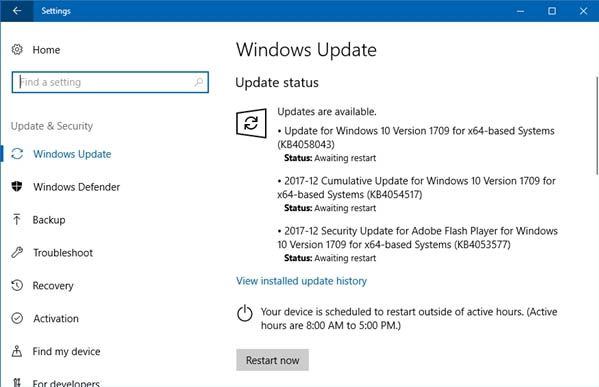Open the Windows Defender settings page
This screenshot has height=387, width=599.
76,187
